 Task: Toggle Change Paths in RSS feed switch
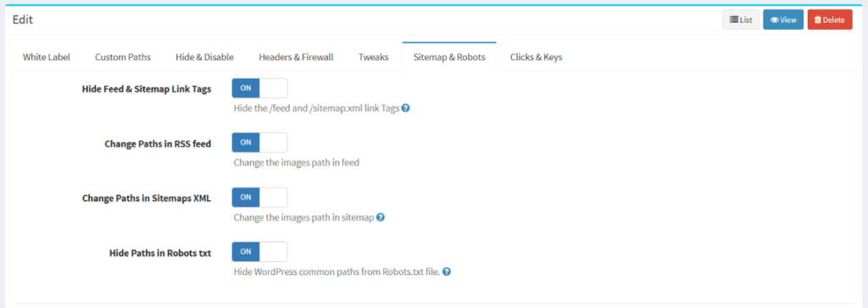coord(259,143)
